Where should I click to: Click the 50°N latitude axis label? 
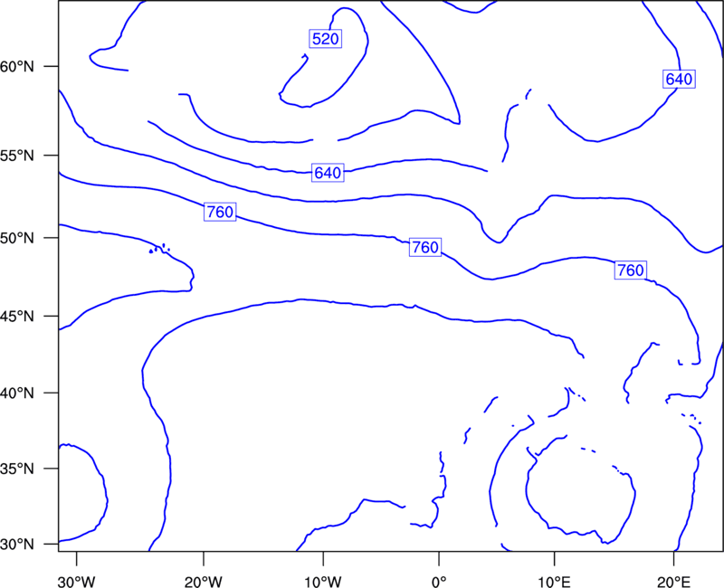pos(17,238)
